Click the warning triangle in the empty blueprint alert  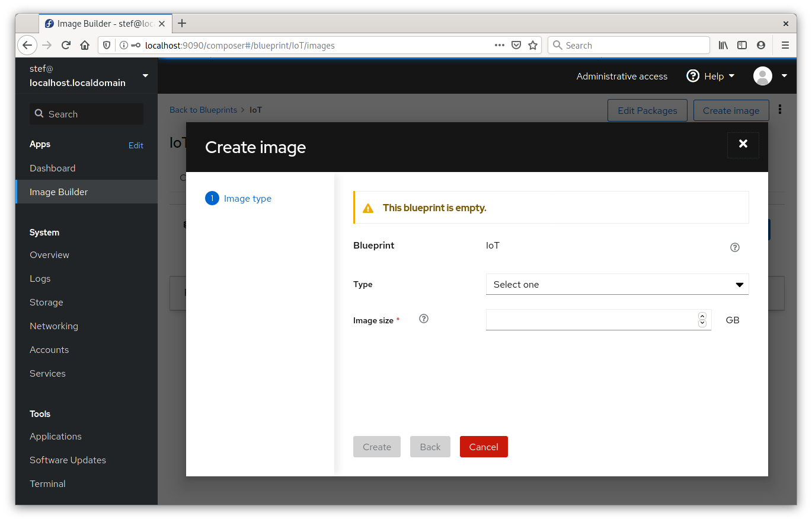click(x=367, y=208)
